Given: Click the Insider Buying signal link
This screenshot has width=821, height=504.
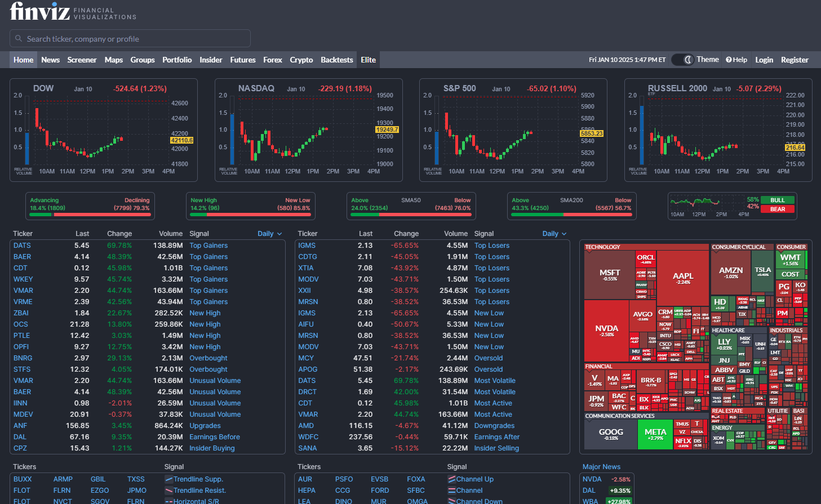Looking at the screenshot, I should pos(212,448).
